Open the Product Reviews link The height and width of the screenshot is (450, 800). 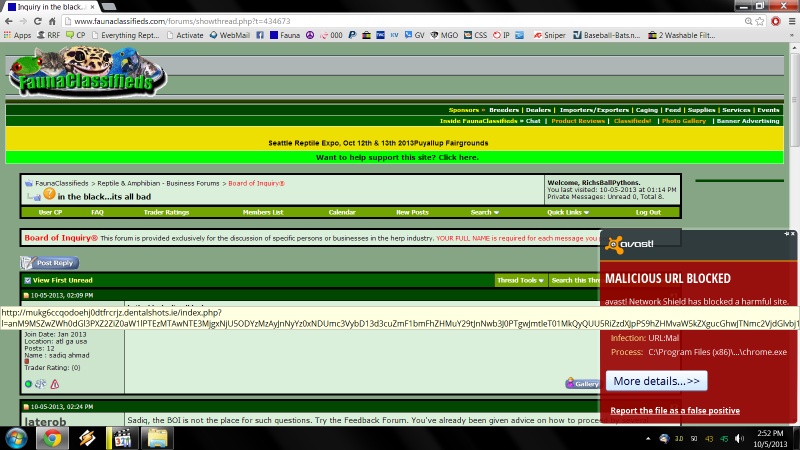[x=578, y=121]
